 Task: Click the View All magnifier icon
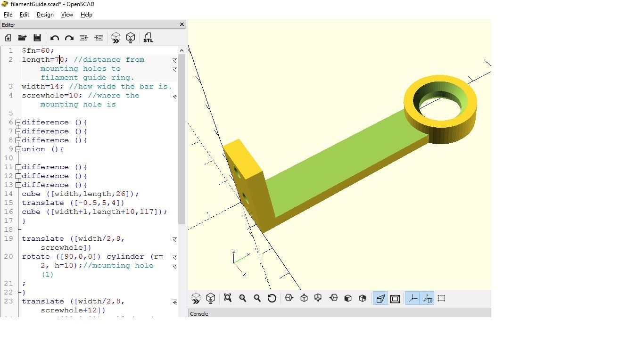click(x=228, y=298)
